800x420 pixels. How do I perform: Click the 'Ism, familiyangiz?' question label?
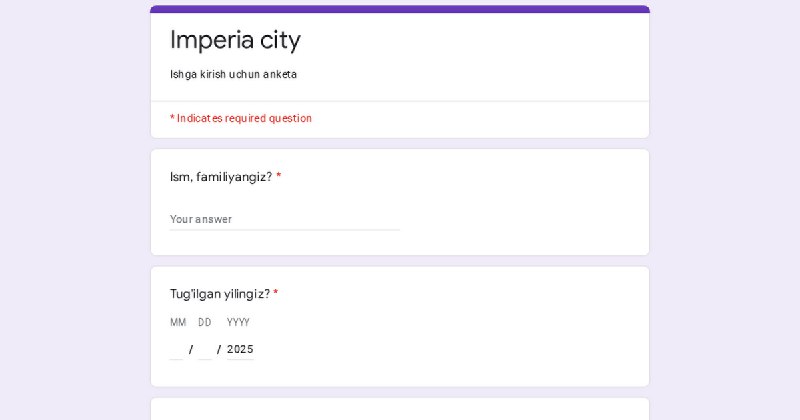coord(221,177)
